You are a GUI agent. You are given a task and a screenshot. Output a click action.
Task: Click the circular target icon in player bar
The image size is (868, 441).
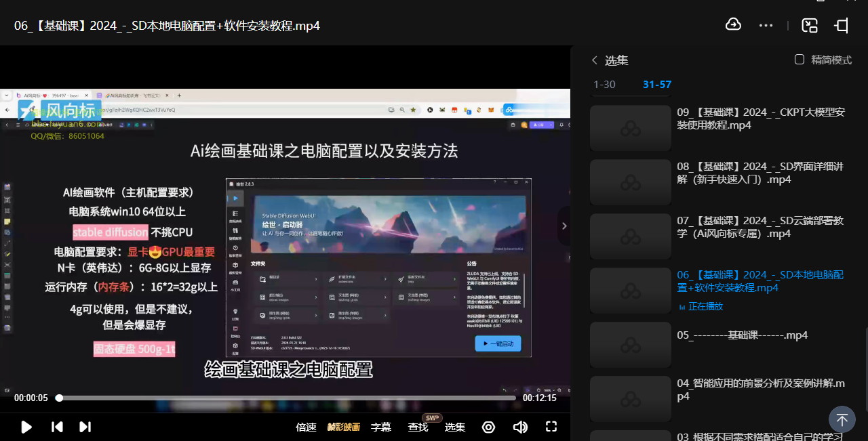coord(488,427)
